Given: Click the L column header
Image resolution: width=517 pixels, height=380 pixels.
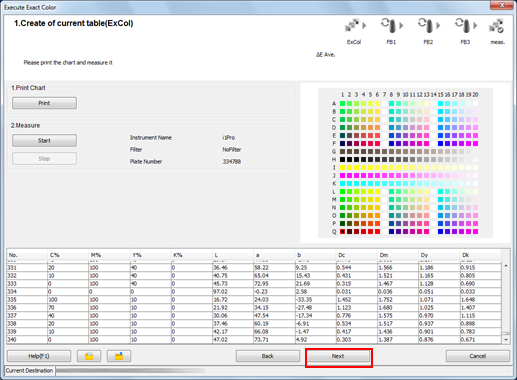Looking at the screenshot, I should 233,255.
